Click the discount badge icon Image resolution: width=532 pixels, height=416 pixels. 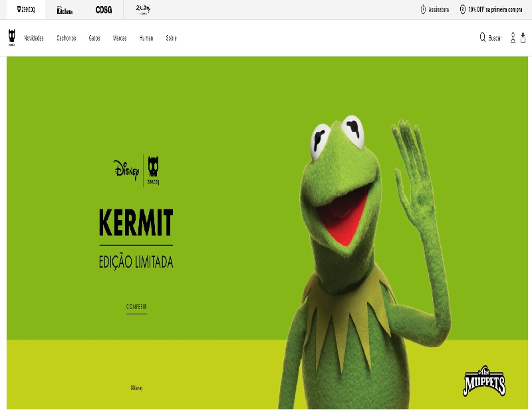[x=463, y=9]
